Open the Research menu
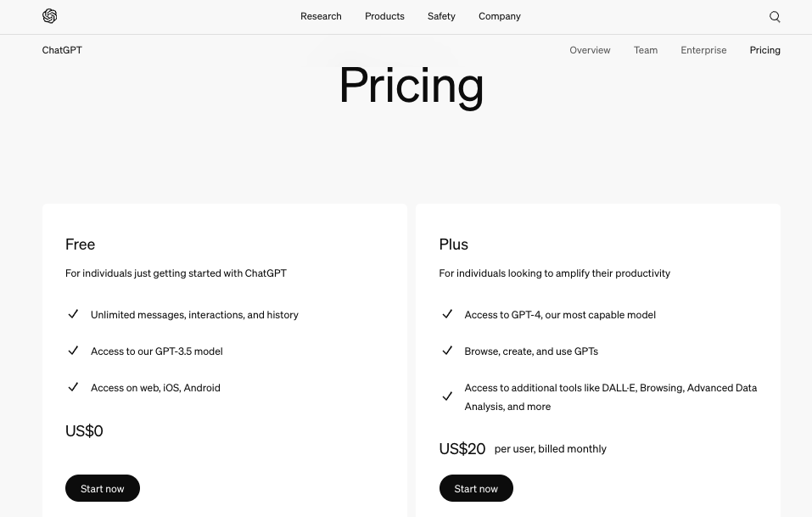The image size is (812, 517). [321, 16]
